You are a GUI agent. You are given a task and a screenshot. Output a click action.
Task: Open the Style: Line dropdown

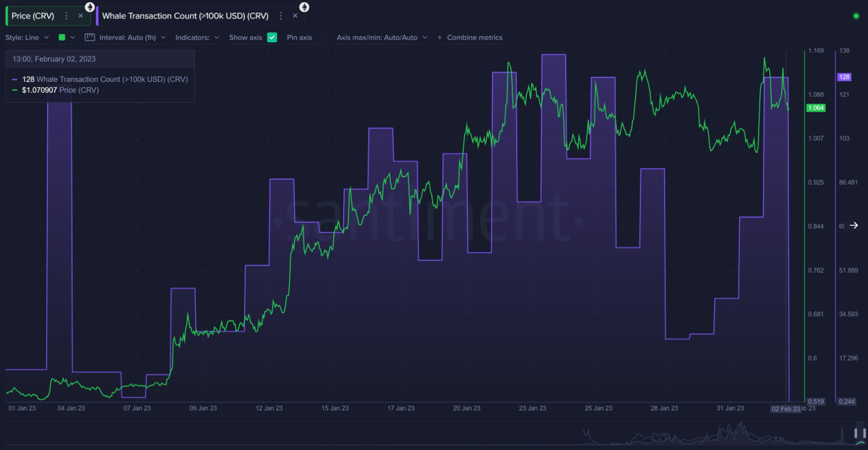(27, 37)
